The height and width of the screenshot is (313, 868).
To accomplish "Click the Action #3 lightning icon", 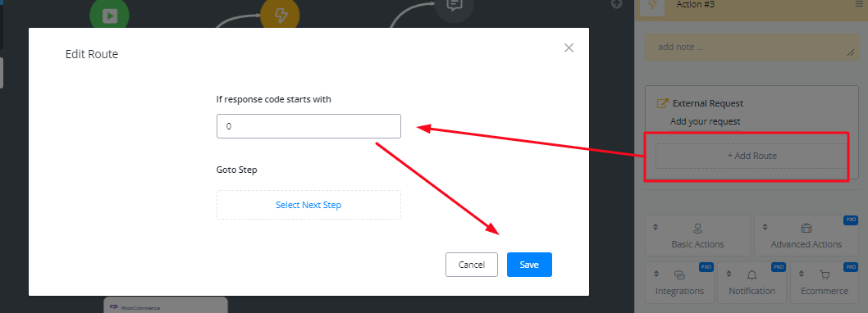I will tap(652, 5).
